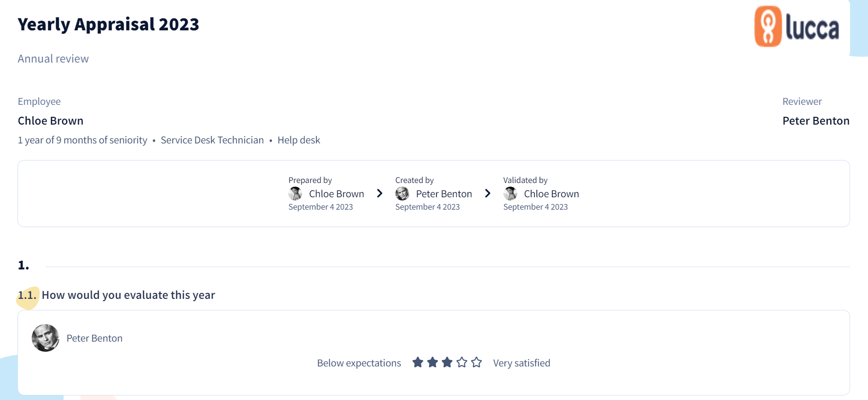Select the fourth empty rating star
The height and width of the screenshot is (400, 868).
462,362
